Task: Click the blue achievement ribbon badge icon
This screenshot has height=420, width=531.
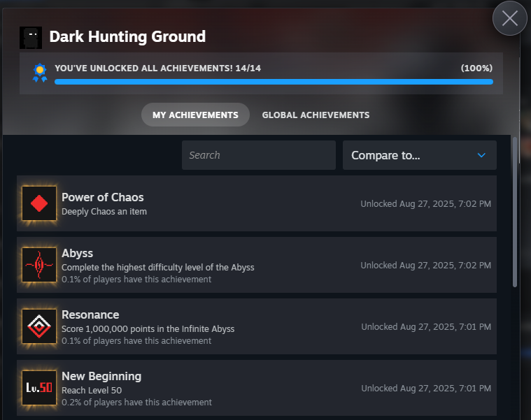Action: tap(40, 73)
